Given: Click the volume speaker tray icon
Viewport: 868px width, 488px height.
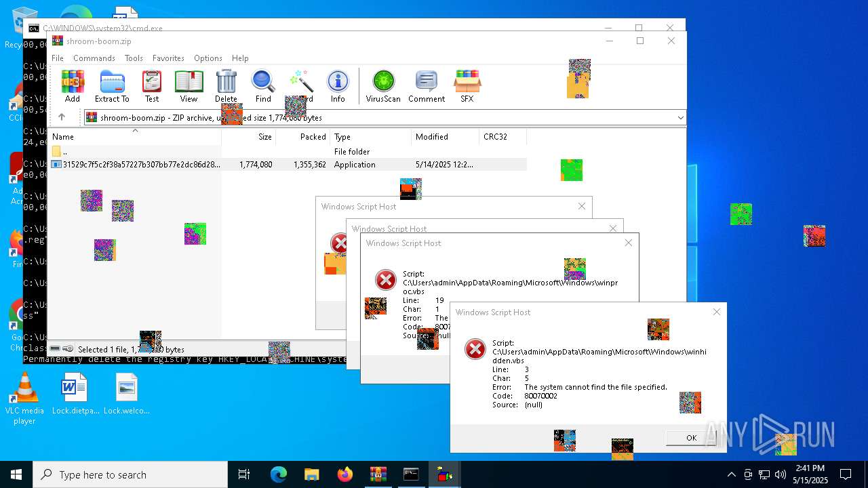Looking at the screenshot, I should (780, 474).
